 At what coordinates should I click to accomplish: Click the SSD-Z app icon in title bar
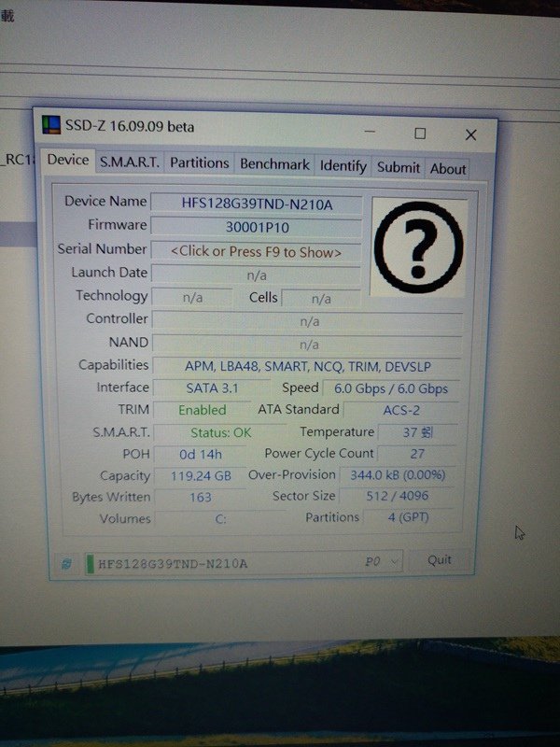[51, 125]
